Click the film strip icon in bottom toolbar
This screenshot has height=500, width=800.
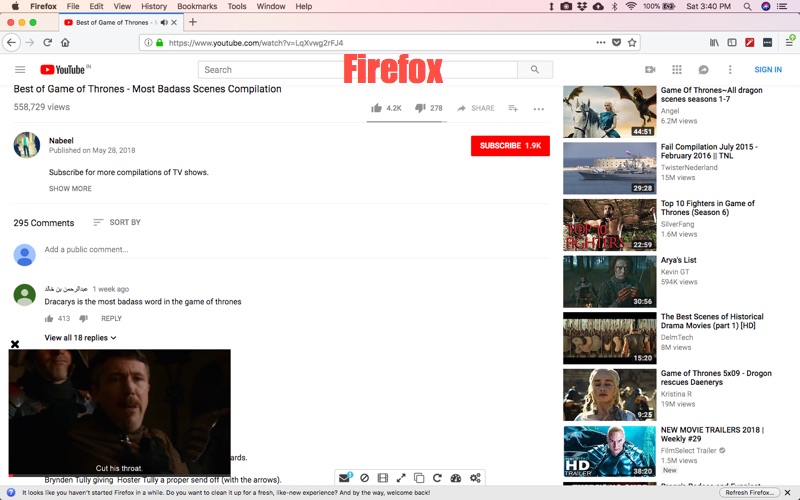(383, 478)
